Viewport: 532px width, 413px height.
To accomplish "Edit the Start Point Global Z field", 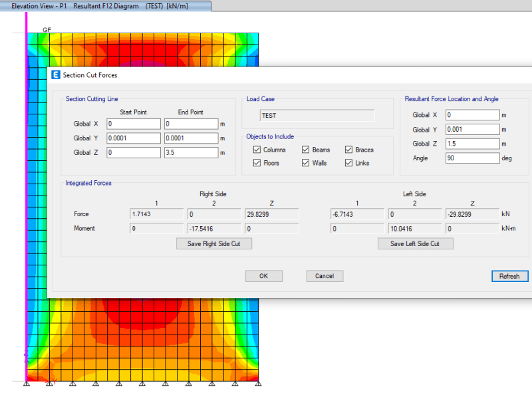I will (134, 152).
